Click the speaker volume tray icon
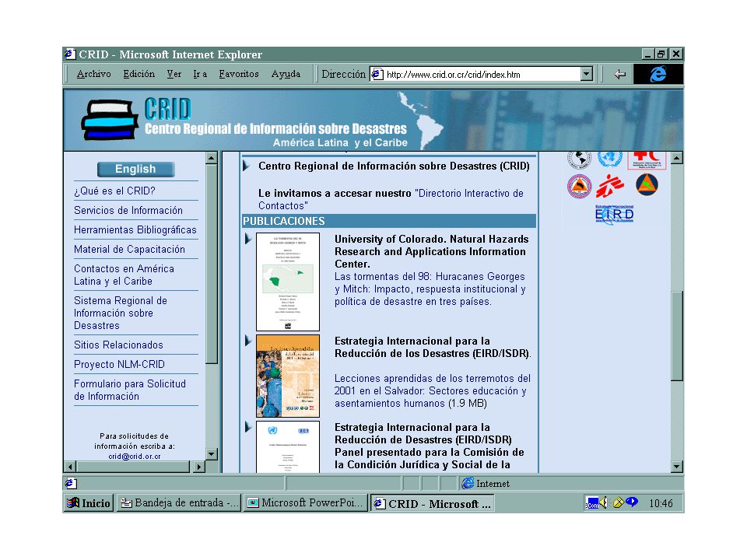747x560 pixels. [604, 502]
